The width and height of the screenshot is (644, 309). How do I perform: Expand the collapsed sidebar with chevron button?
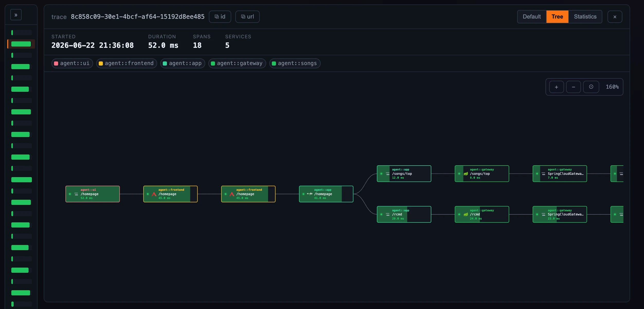(x=16, y=15)
